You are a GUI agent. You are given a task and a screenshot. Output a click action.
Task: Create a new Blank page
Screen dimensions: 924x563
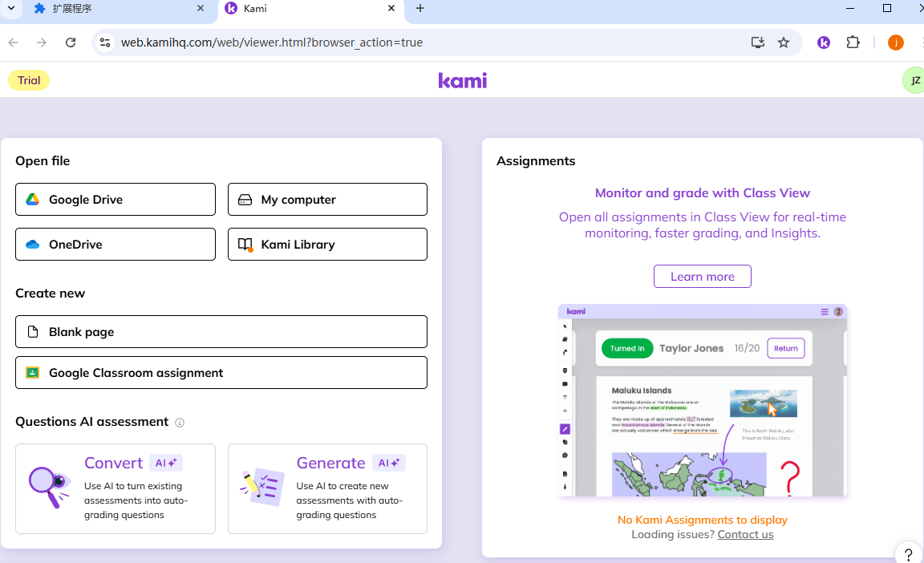tap(221, 331)
